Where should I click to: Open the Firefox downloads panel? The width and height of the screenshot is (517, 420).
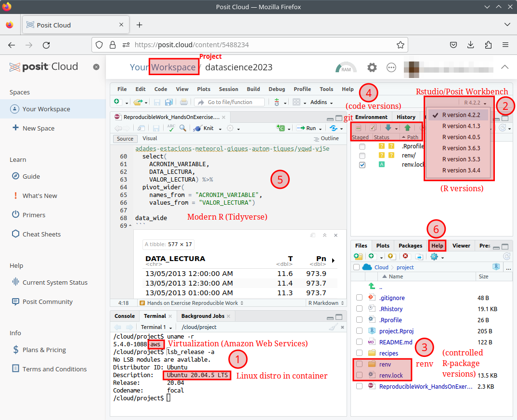pos(470,45)
